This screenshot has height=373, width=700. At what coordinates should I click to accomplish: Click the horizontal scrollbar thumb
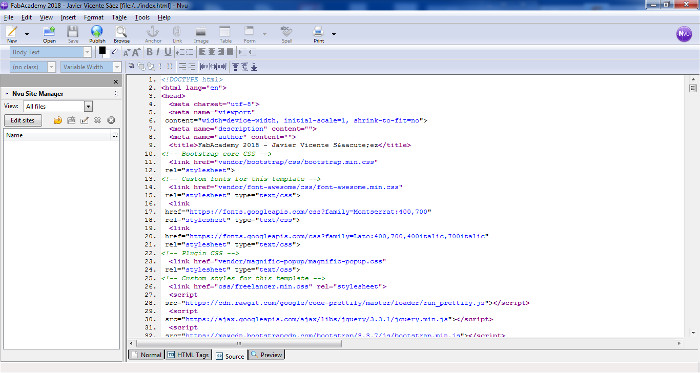[x=239, y=344]
